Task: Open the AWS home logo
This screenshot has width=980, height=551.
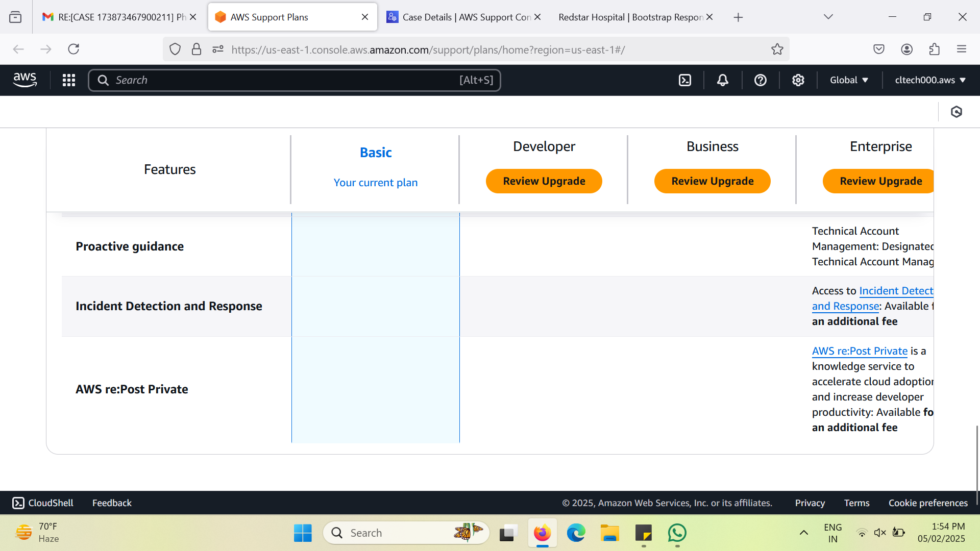Action: pyautogui.click(x=24, y=80)
